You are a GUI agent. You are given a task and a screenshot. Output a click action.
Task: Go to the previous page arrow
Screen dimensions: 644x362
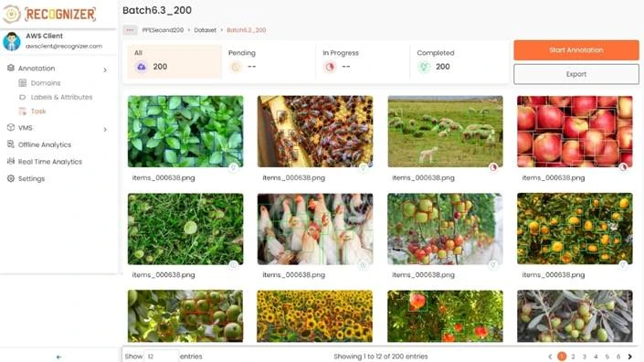click(550, 357)
